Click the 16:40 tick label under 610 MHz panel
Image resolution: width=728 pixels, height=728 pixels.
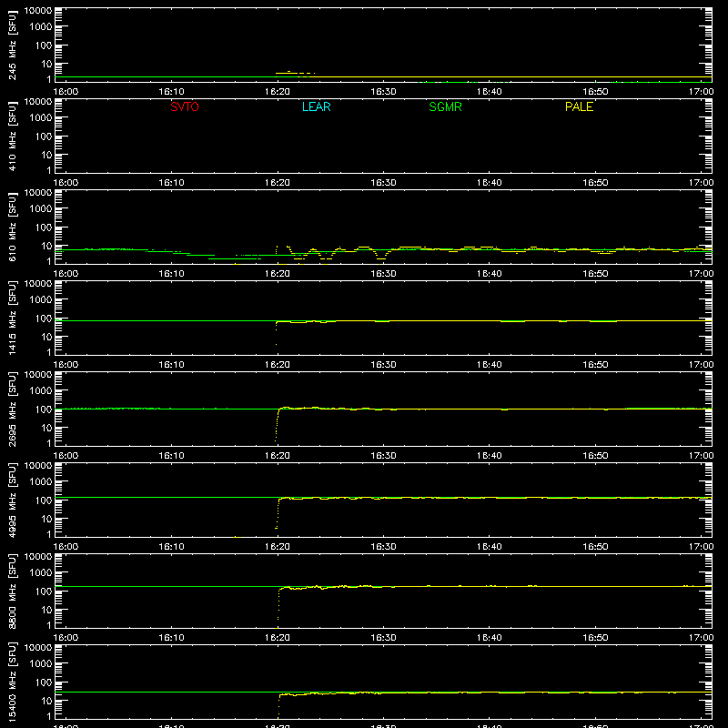pyautogui.click(x=489, y=274)
